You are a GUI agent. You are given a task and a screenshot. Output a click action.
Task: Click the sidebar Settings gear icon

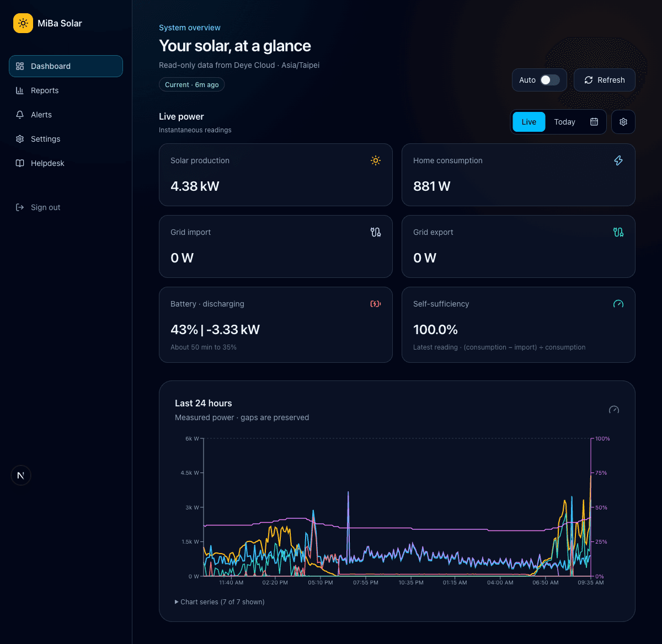tap(20, 139)
